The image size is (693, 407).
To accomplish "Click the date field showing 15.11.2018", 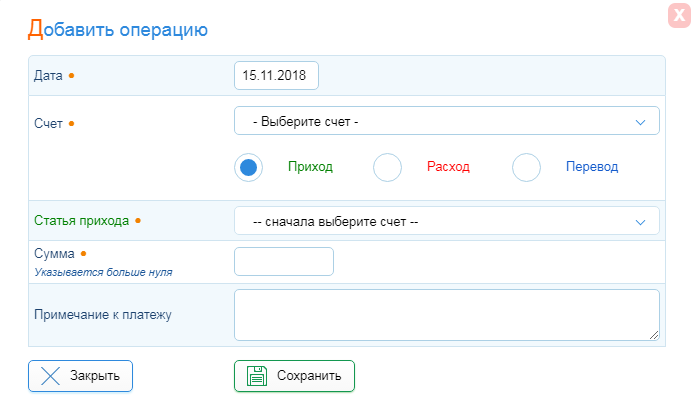I will 276,76.
